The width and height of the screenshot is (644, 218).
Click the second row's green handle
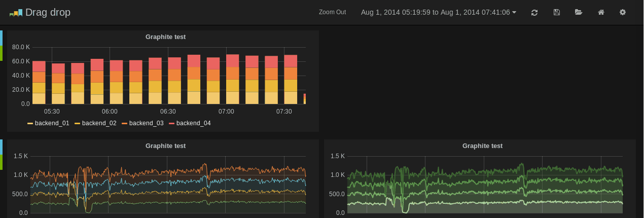click(x=1, y=162)
